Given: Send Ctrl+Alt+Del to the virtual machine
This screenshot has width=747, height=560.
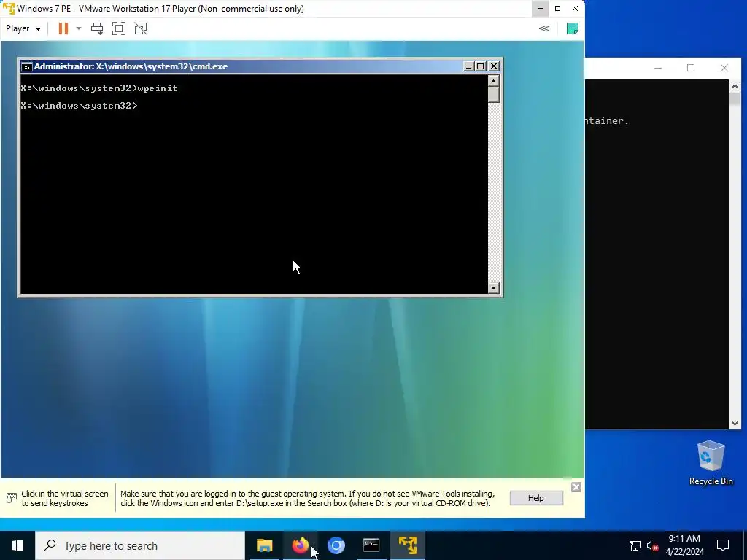Looking at the screenshot, I should (x=97, y=28).
